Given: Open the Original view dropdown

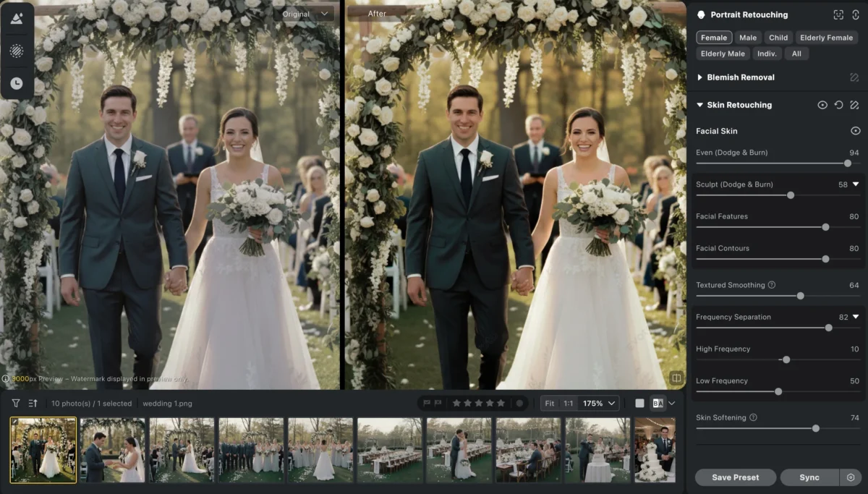Looking at the screenshot, I should click(x=305, y=14).
